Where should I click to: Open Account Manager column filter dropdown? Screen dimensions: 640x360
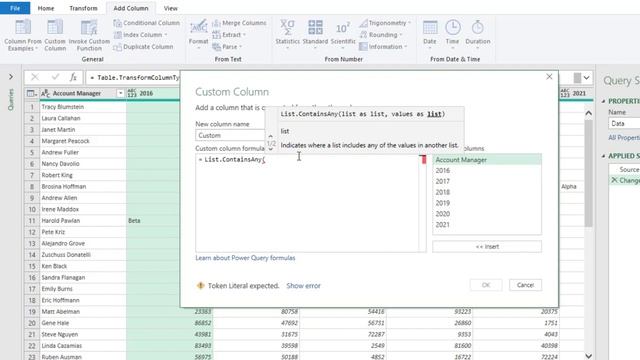(x=120, y=93)
